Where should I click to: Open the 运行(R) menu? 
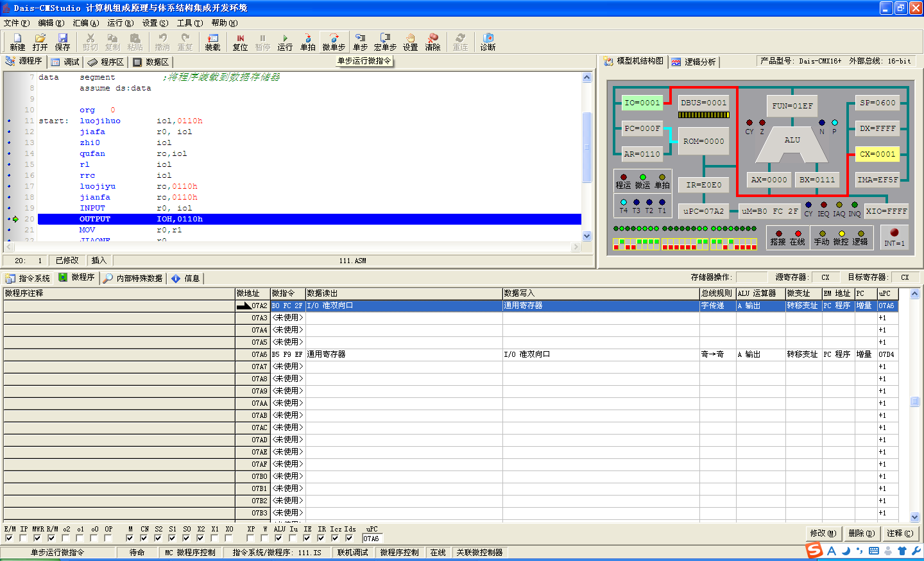pyautogui.click(x=120, y=23)
